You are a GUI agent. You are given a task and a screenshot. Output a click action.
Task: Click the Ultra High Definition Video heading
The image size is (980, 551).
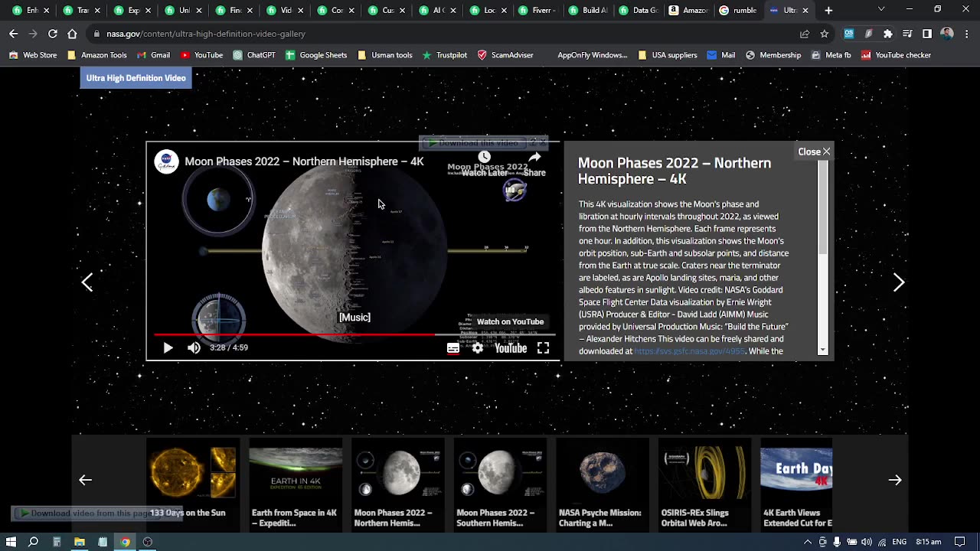136,78
